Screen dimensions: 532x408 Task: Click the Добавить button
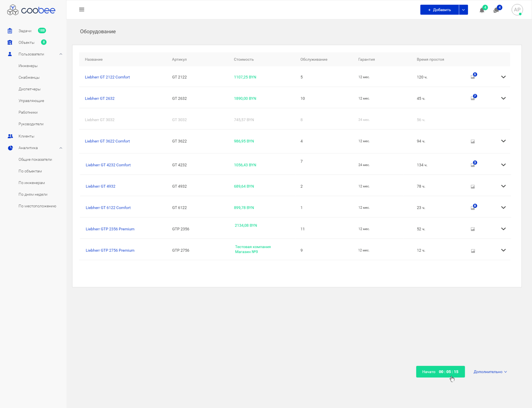pos(439,10)
